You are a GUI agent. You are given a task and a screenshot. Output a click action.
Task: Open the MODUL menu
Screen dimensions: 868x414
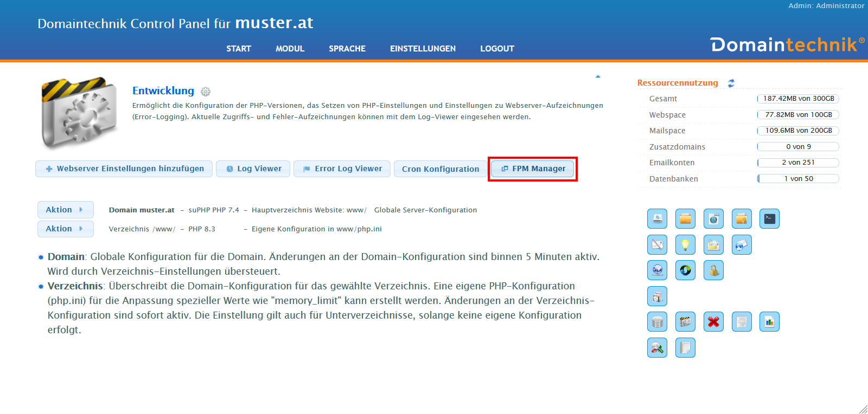point(290,49)
